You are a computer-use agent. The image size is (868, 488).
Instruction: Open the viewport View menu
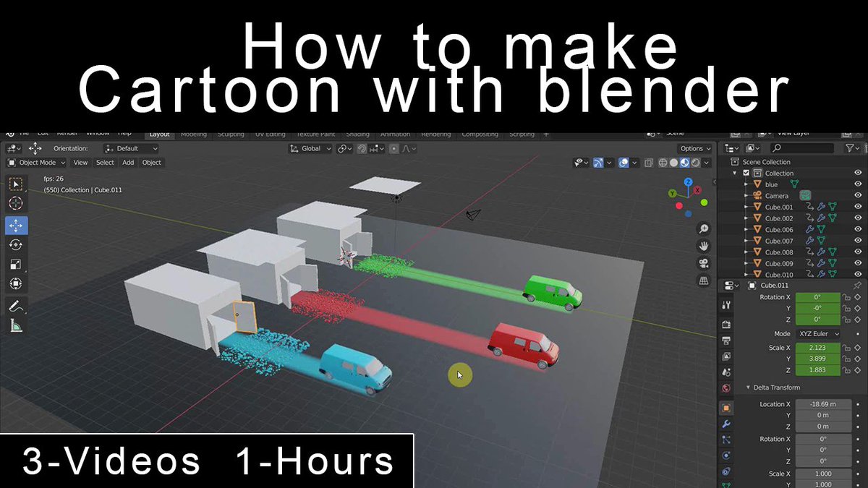(80, 163)
